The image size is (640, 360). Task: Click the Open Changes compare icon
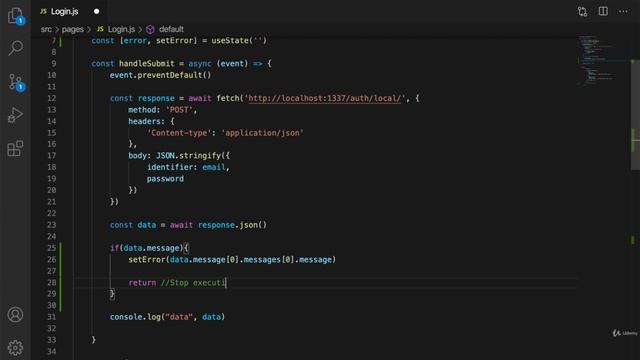click(x=582, y=11)
